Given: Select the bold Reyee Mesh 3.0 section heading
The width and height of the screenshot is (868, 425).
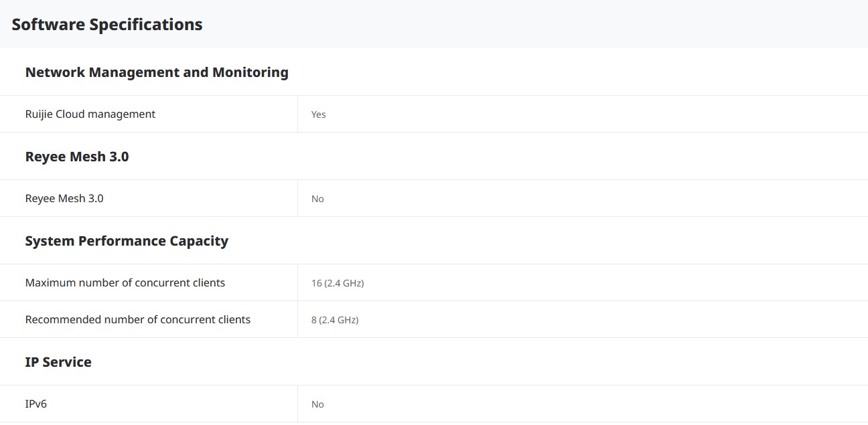Looking at the screenshot, I should coord(77,157).
